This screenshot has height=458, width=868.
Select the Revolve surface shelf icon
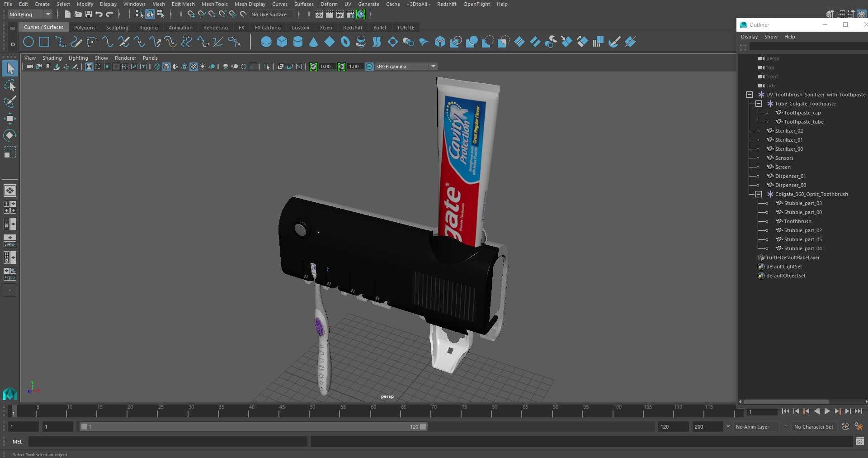(361, 42)
